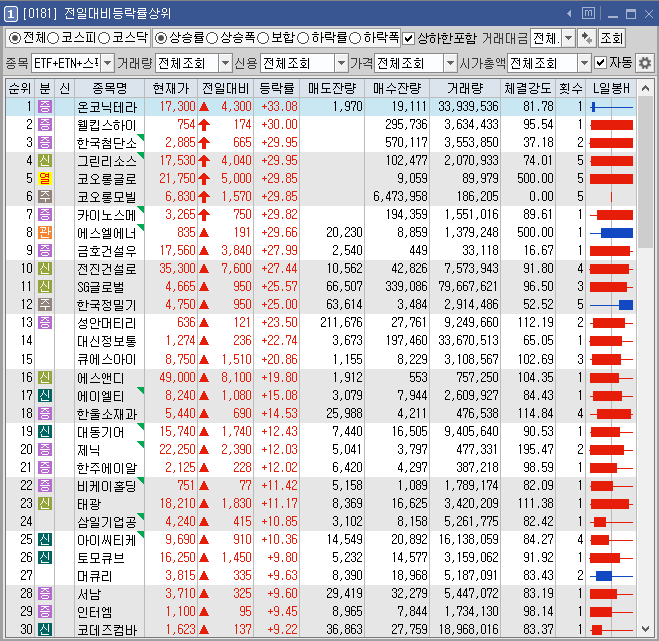Select the 상승폭 radio option
The width and height of the screenshot is (659, 641).
[x=211, y=38]
